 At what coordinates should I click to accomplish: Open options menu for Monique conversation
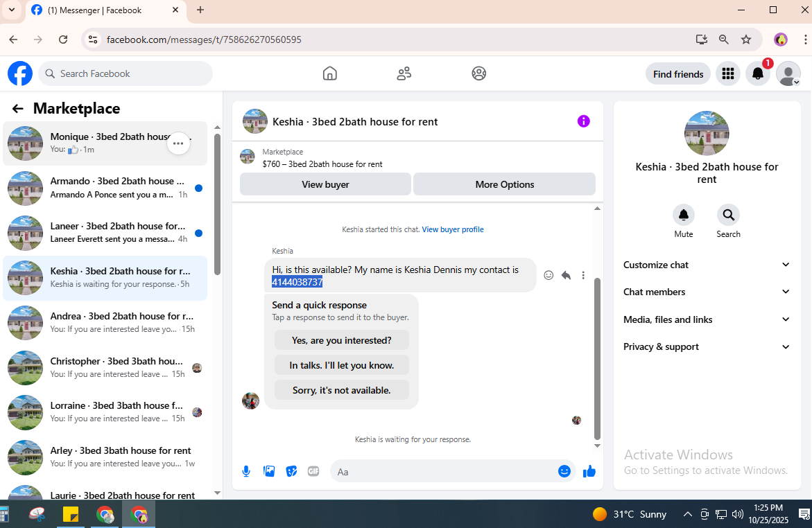(x=178, y=143)
